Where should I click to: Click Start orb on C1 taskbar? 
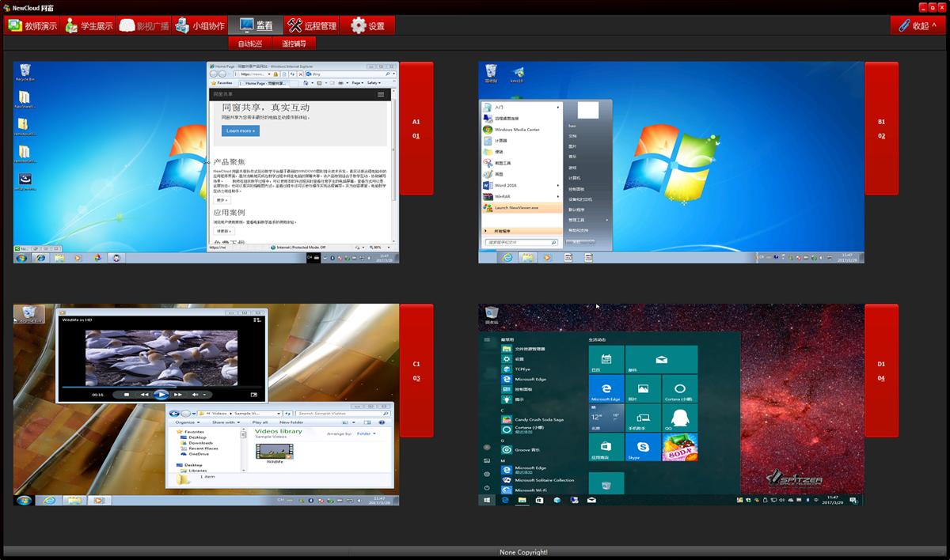click(x=24, y=500)
